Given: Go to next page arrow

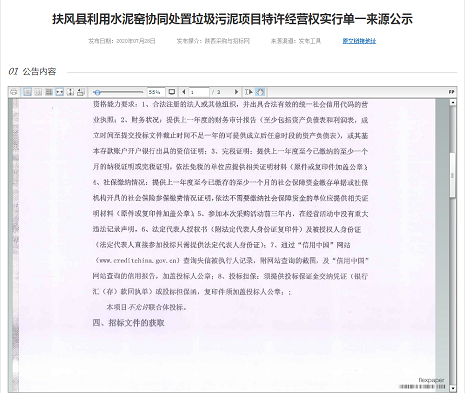Looking at the screenshot, I should pos(236,92).
